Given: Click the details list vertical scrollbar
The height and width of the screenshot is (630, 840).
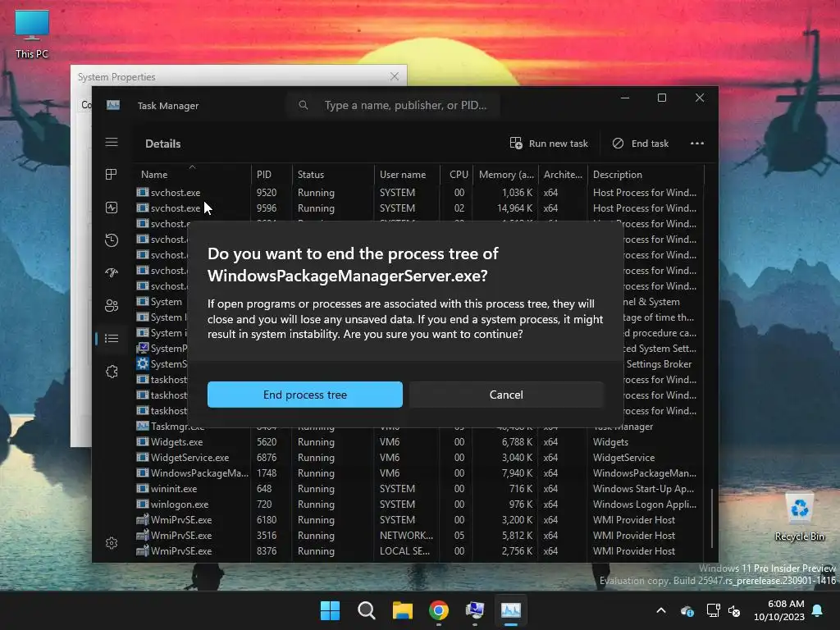Looking at the screenshot, I should 711,518.
